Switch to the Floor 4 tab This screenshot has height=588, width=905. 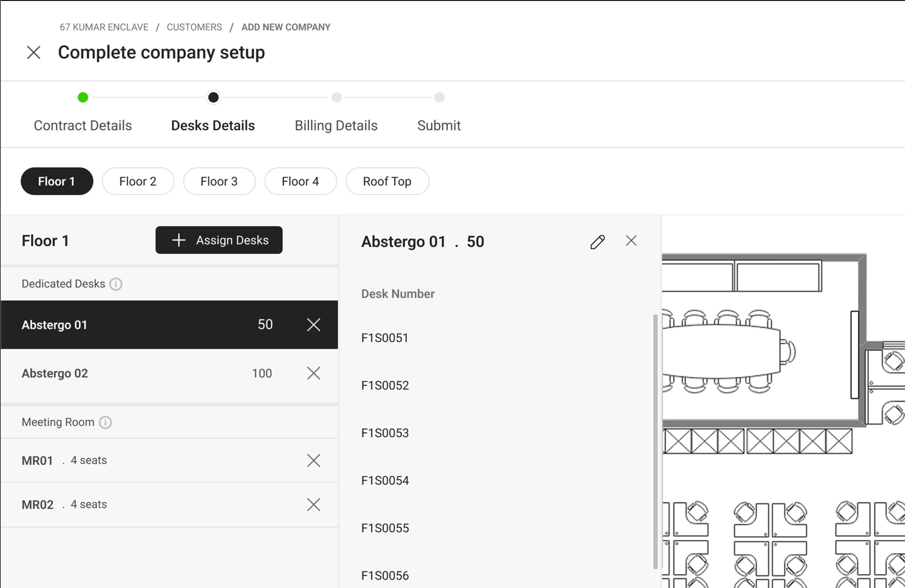tap(300, 181)
